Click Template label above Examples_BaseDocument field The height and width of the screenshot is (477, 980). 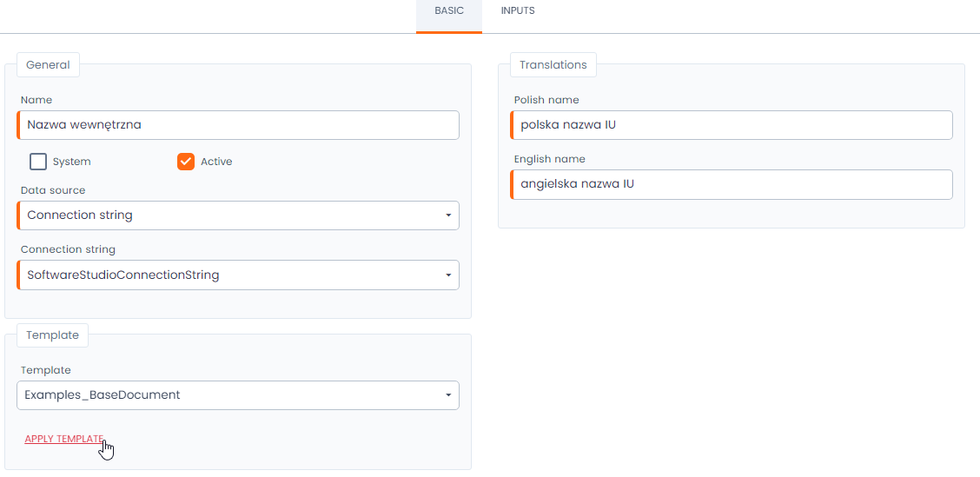point(46,370)
